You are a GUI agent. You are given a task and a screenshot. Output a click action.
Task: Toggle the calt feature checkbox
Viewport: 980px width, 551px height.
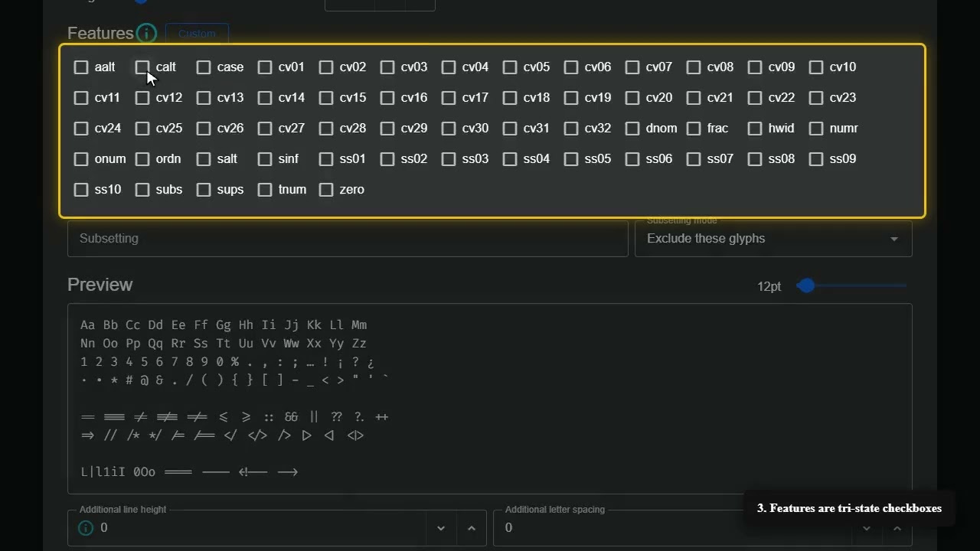point(142,67)
